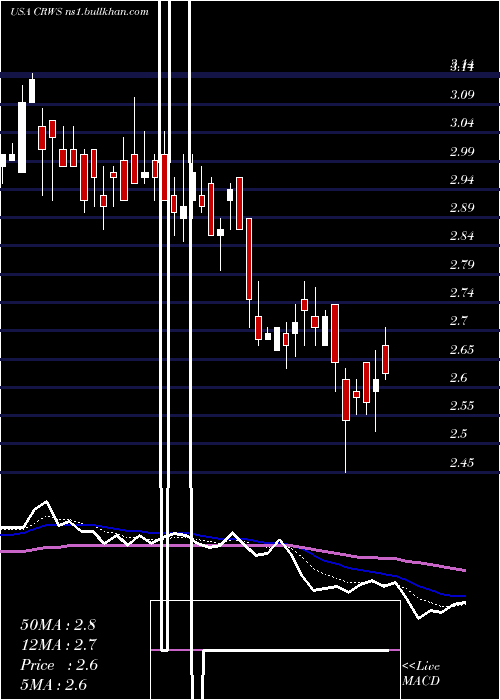
Task: Select the 2.74 price axis label
Action: point(462,293)
